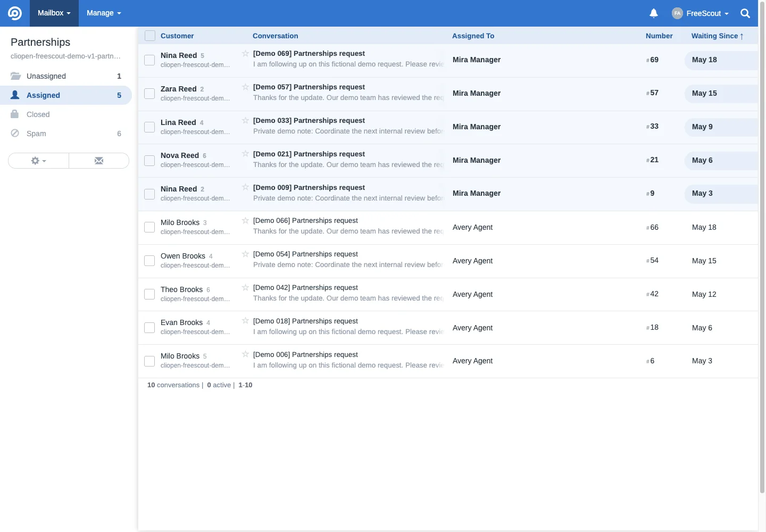Click the Partnerships mailbox title
The image size is (766, 532).
(x=40, y=42)
